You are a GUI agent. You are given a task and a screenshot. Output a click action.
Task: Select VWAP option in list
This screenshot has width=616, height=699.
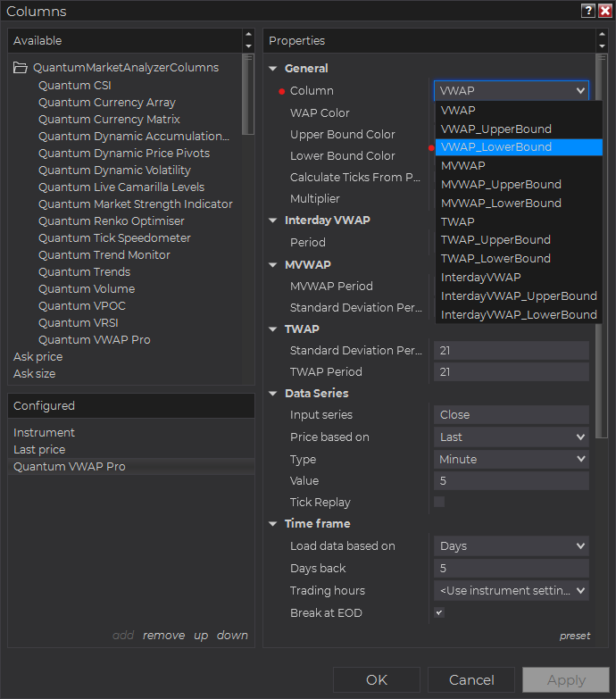coord(519,110)
